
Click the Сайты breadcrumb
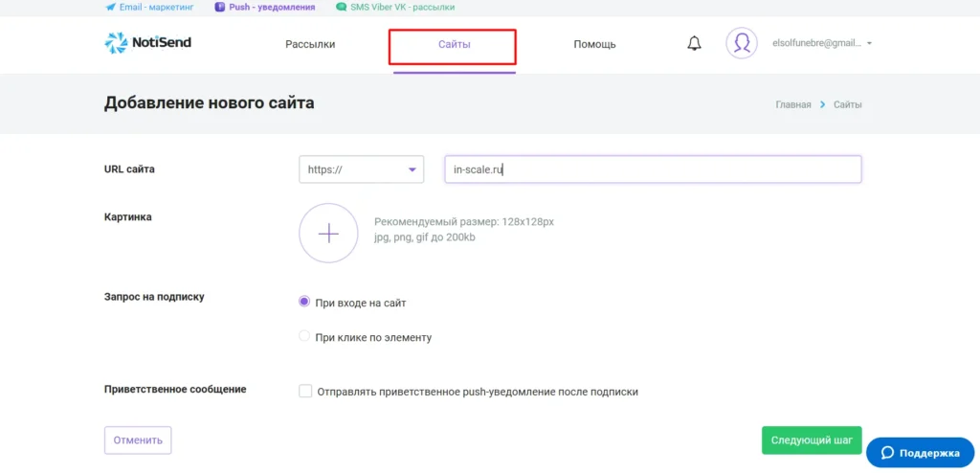pos(848,104)
